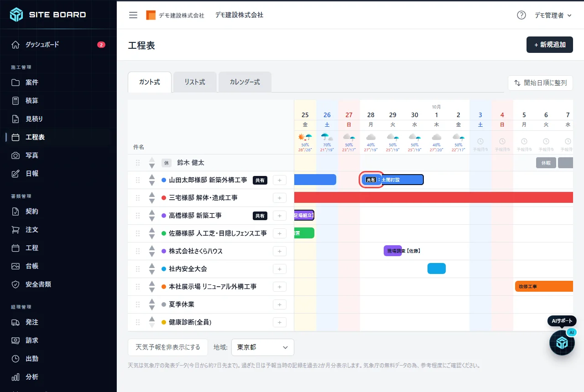
Task: Open 注文 cart item in the sidebar
Action: point(58,230)
